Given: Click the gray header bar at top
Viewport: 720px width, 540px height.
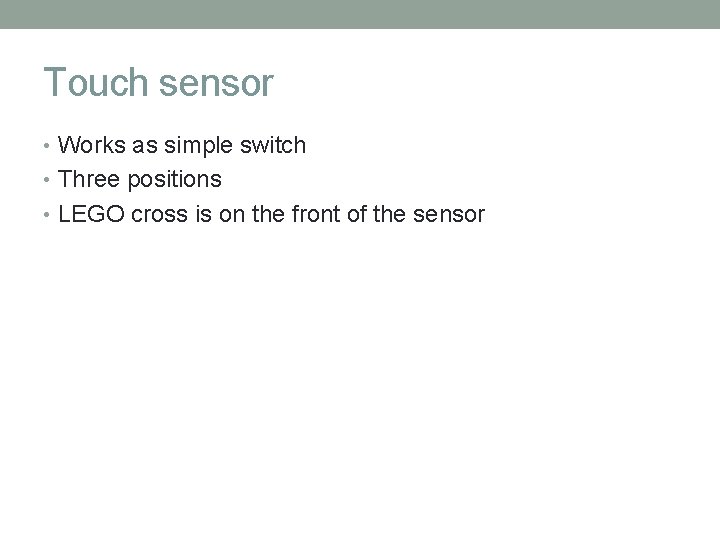Looking at the screenshot, I should 360,14.
